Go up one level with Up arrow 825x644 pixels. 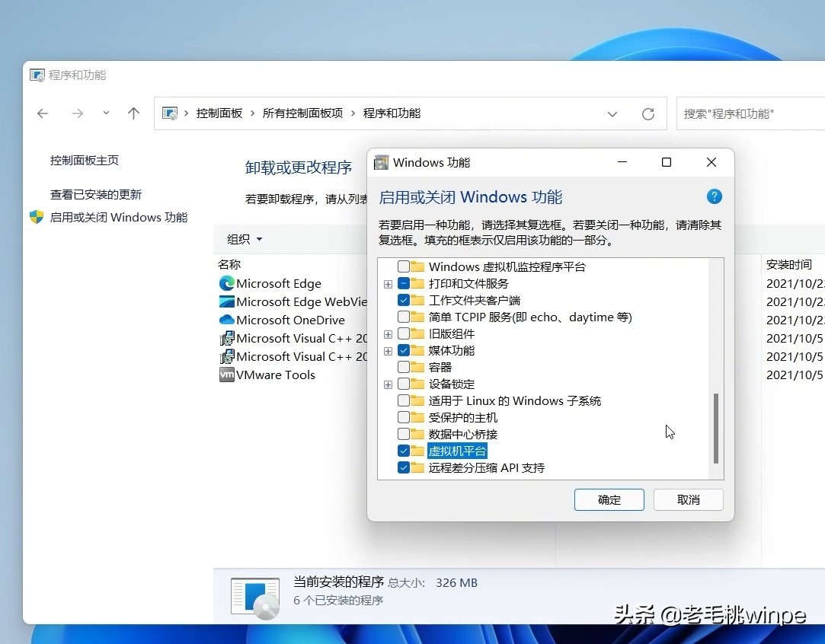[x=133, y=113]
